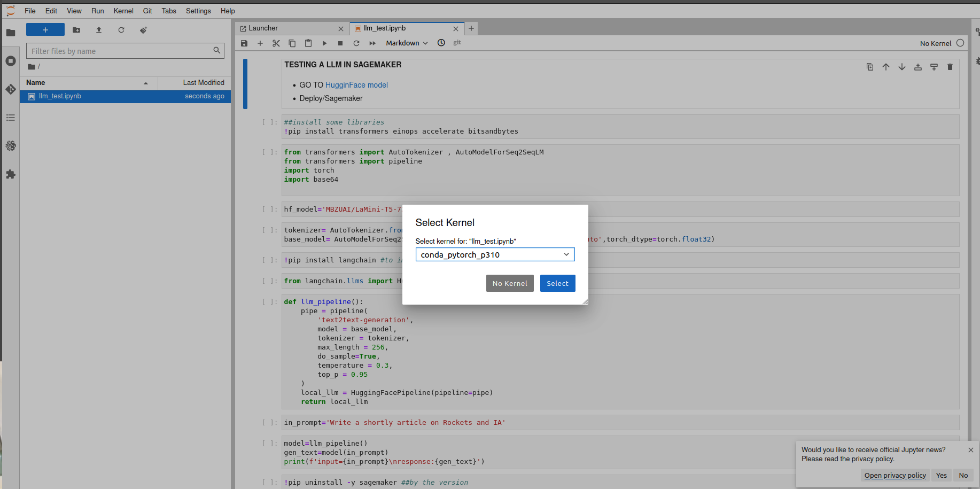Open the Kernel menu

pos(123,11)
